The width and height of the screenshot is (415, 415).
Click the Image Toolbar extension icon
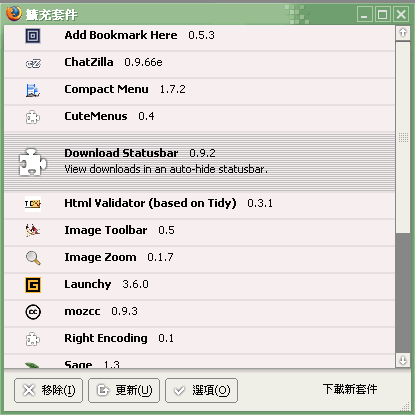tap(33, 230)
